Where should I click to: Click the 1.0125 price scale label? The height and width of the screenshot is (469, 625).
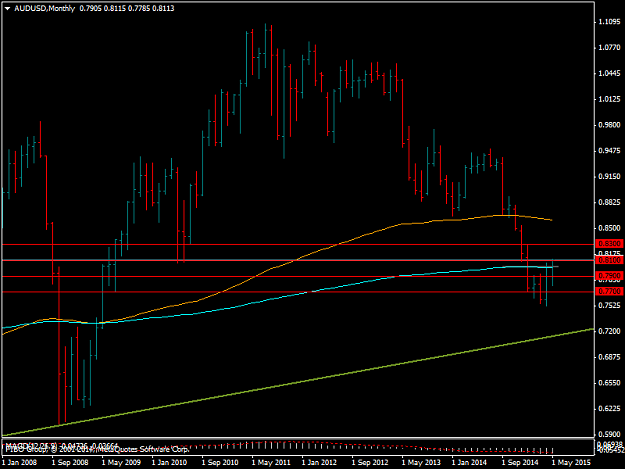[x=609, y=99]
